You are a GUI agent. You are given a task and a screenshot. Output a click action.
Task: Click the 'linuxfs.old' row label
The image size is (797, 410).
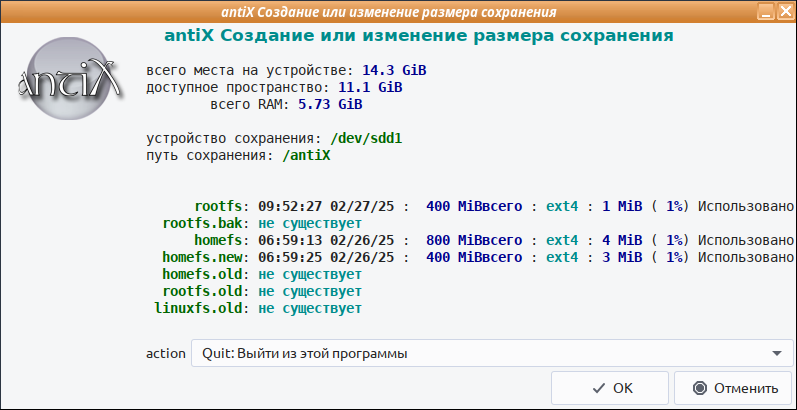198,308
